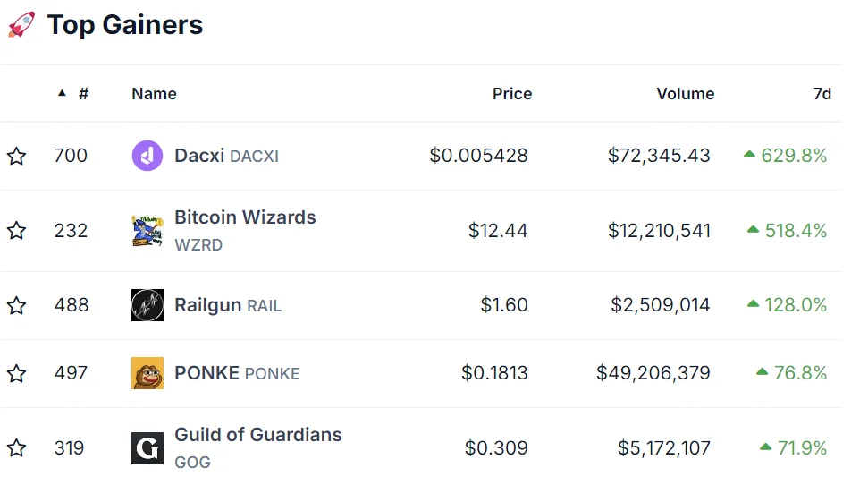This screenshot has width=868, height=485.
Task: Click the Dacxi coin logo icon
Action: point(147,156)
